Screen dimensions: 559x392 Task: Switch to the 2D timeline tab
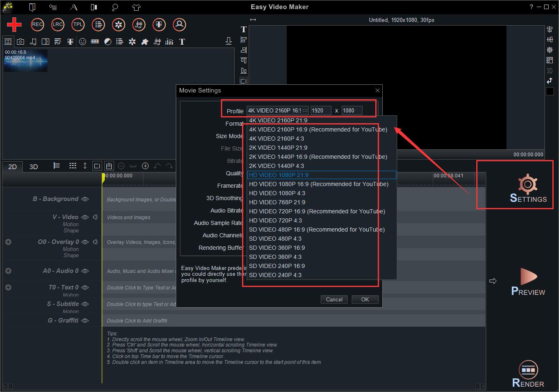tap(12, 167)
